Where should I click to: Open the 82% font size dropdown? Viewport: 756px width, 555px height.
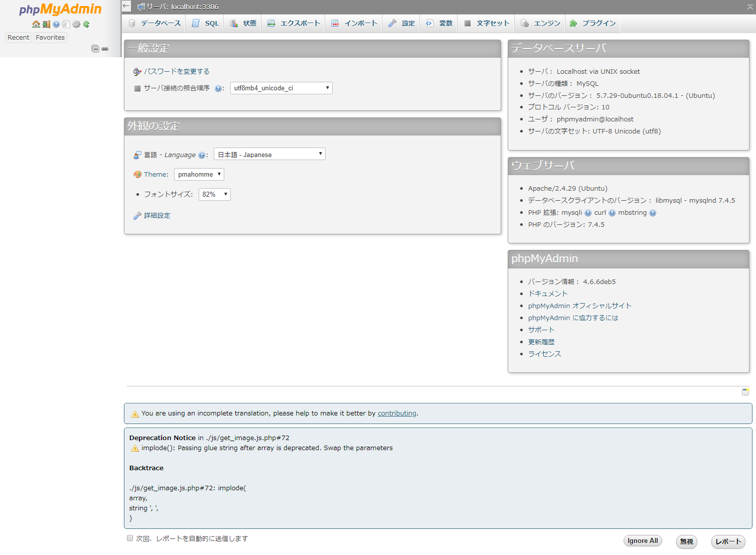pos(215,194)
